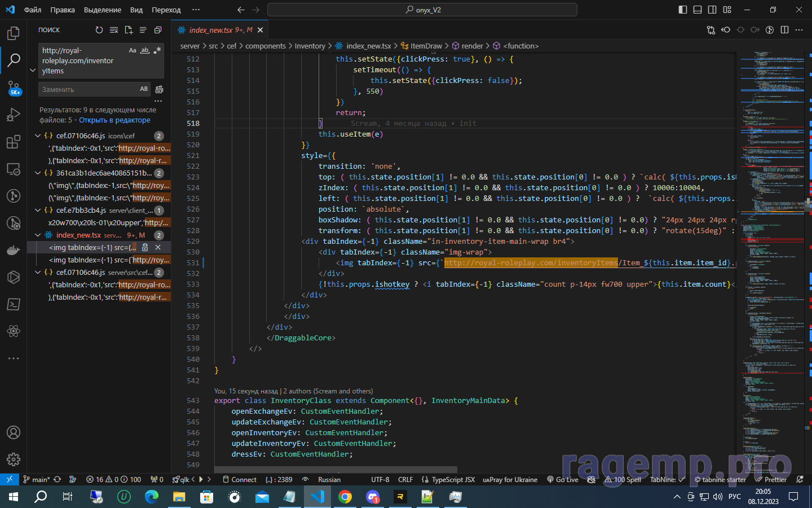Image resolution: width=812 pixels, height=508 pixels.
Task: Open the Run and Debug view
Action: click(x=14, y=115)
